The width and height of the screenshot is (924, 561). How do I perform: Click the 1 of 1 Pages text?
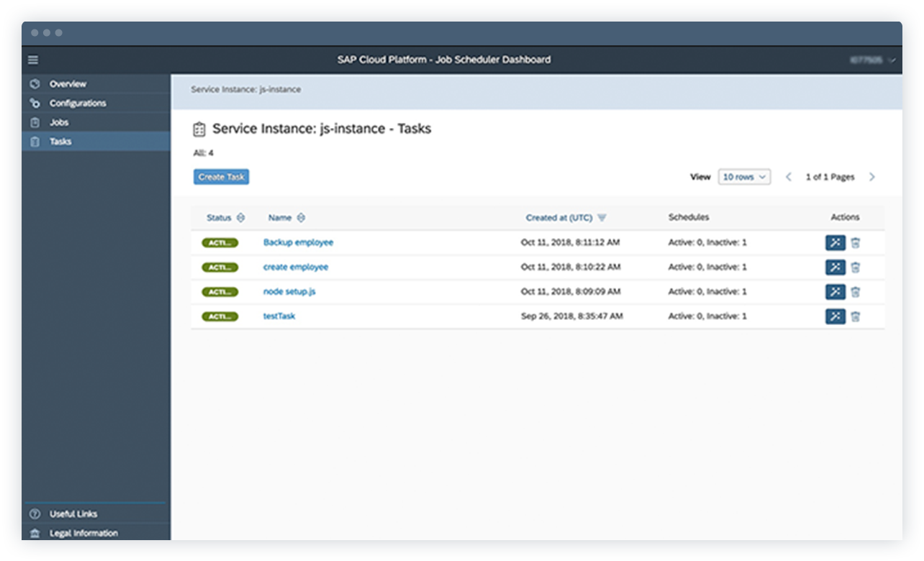pyautogui.click(x=830, y=177)
